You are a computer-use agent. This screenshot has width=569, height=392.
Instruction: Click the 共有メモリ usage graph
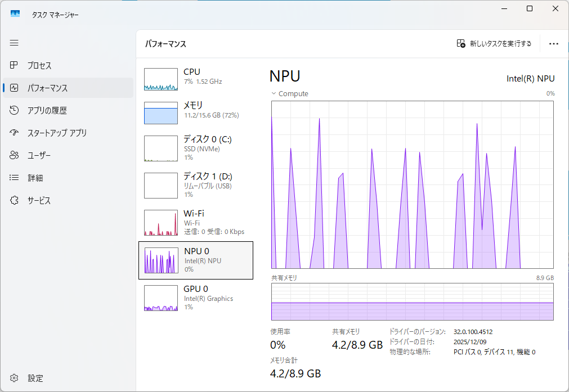tap(413, 301)
